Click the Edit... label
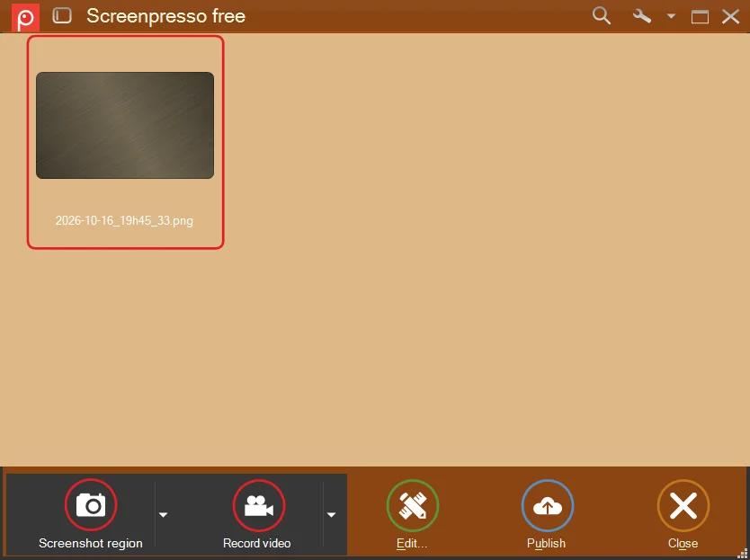 pos(412,543)
